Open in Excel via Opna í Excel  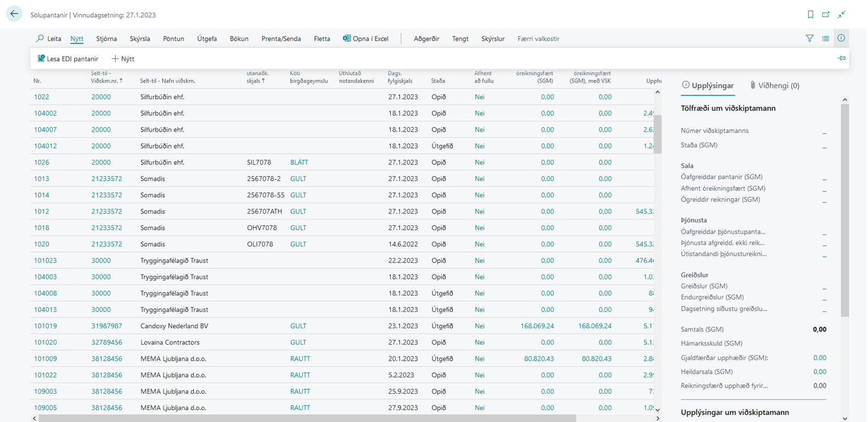[x=365, y=39]
